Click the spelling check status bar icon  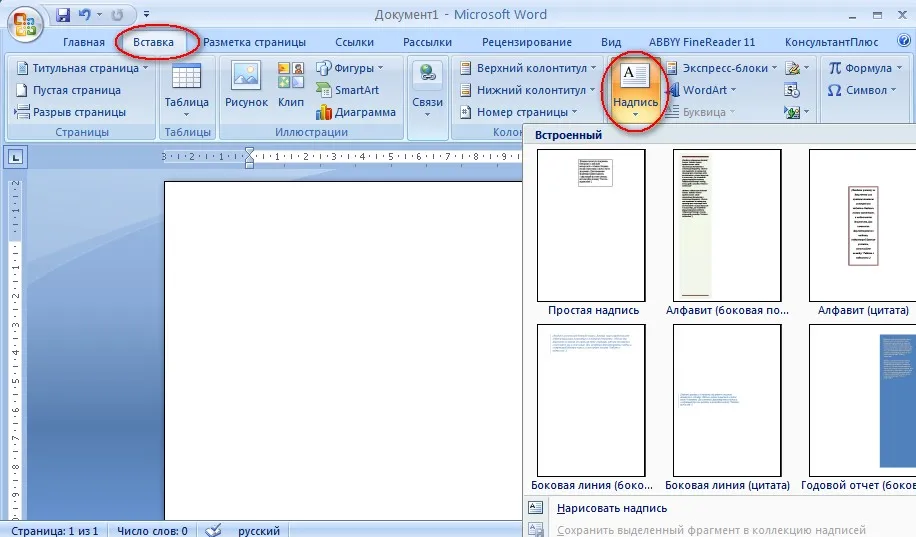(x=214, y=530)
